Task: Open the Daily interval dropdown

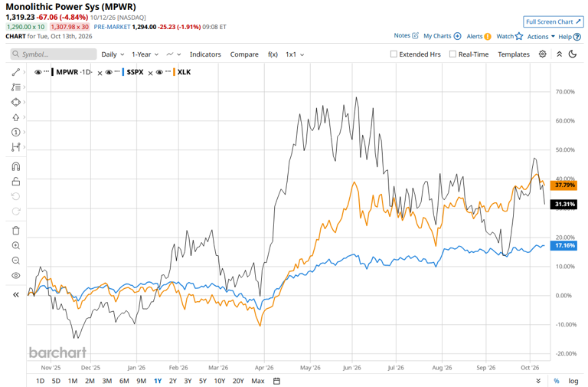Action: coord(113,54)
